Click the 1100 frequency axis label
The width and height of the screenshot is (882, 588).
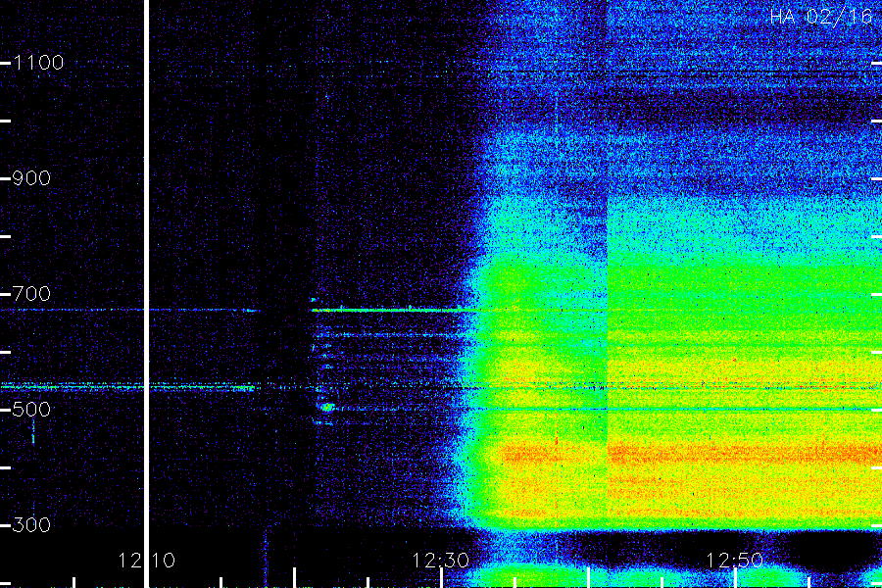pos(38,63)
